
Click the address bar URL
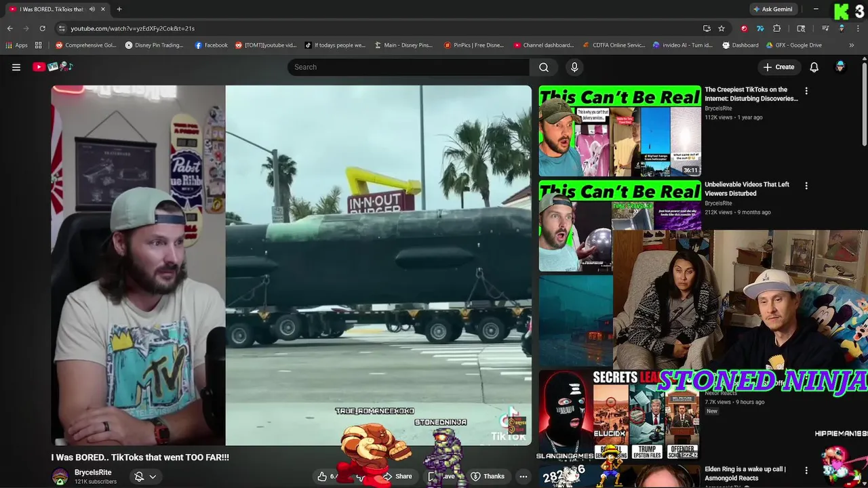click(132, 28)
